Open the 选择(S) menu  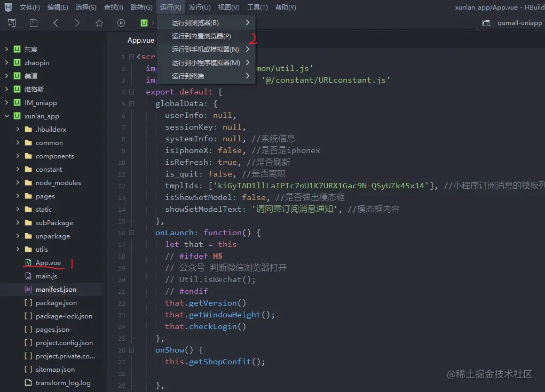pos(86,7)
